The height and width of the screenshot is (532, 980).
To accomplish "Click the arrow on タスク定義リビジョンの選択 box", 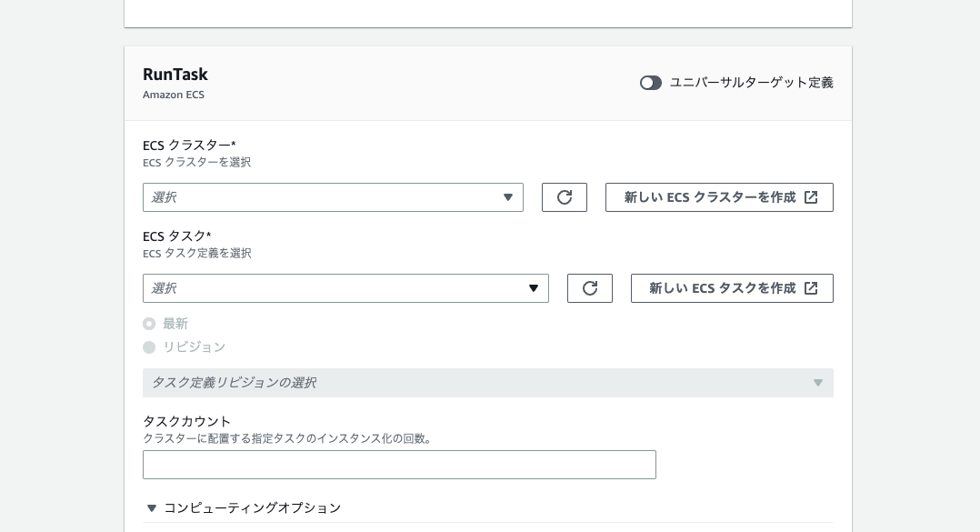I will click(x=817, y=383).
